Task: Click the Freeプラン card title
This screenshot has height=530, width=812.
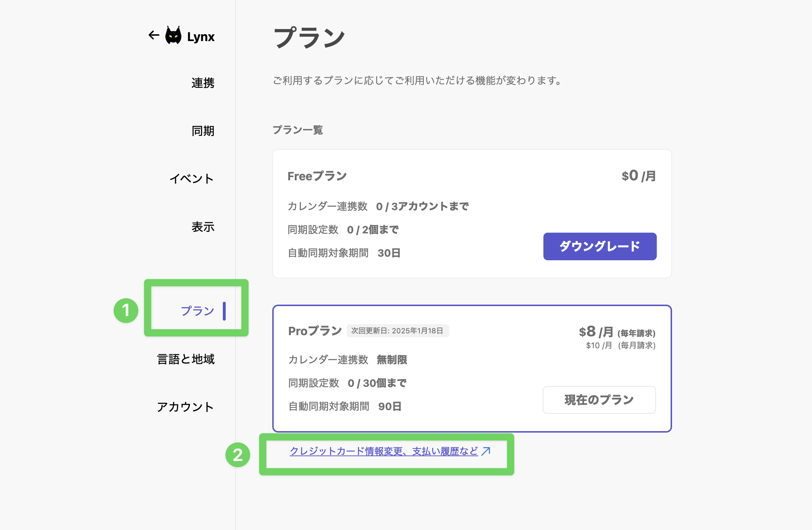Action: [317, 176]
